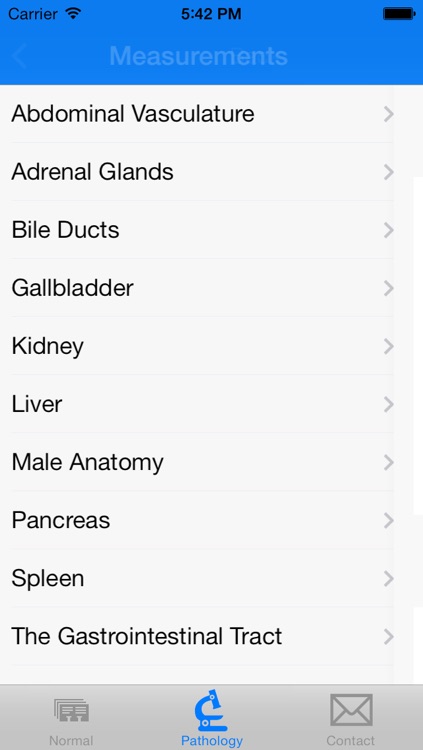Open Male Anatomy section
423x750 pixels.
[x=202, y=462]
